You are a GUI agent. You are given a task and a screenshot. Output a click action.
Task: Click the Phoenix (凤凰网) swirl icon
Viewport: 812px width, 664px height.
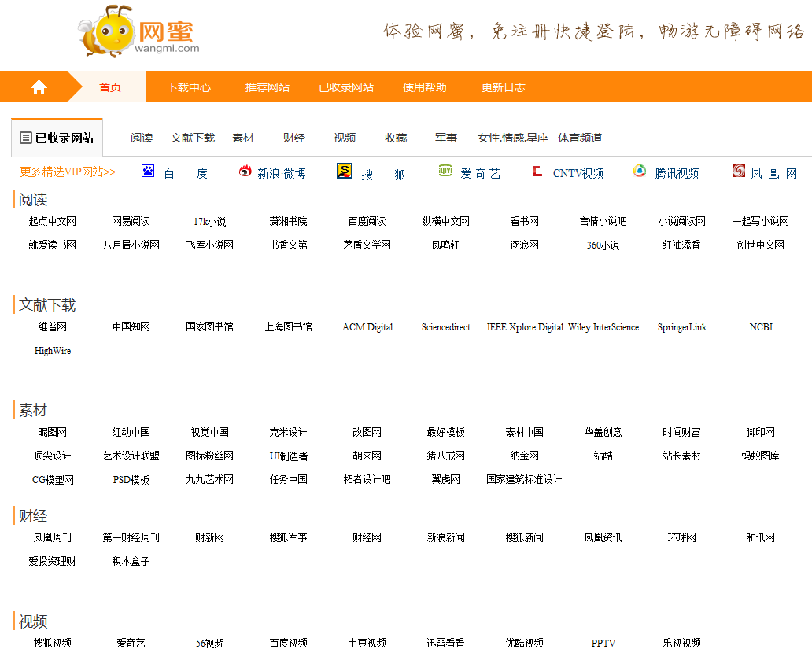[x=739, y=171]
